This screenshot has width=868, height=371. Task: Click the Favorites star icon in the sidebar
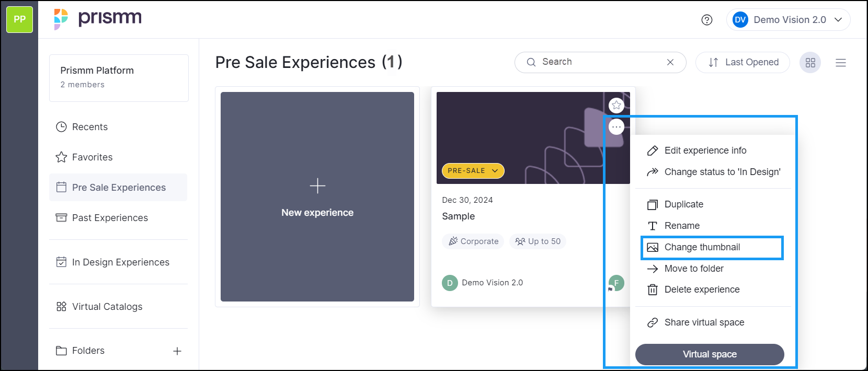[x=61, y=157]
